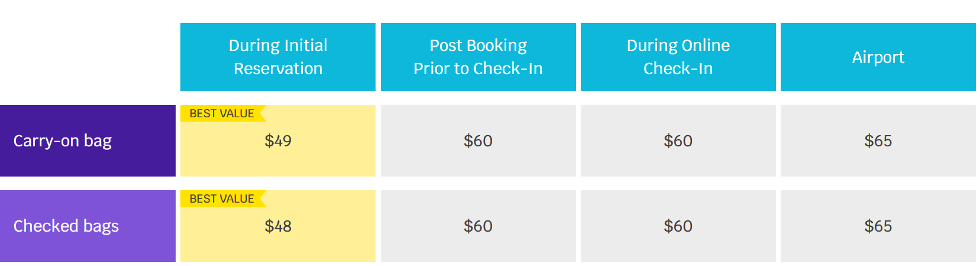This screenshot has height=266, width=980.
Task: Click the During Online Check-In header
Action: point(678,57)
